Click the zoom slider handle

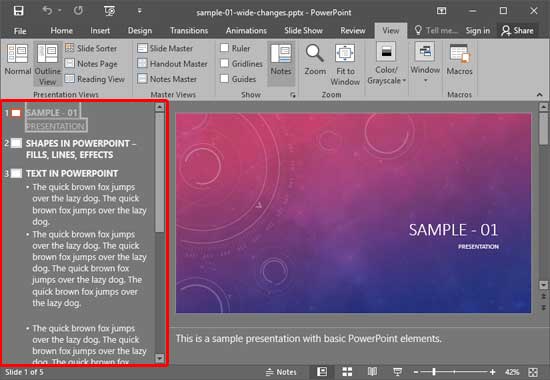point(434,372)
